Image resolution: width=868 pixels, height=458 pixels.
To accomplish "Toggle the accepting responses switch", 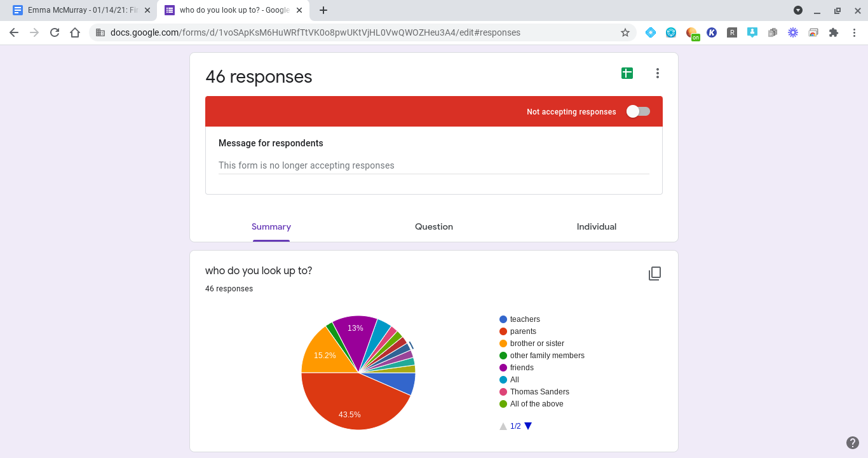I will click(x=638, y=111).
